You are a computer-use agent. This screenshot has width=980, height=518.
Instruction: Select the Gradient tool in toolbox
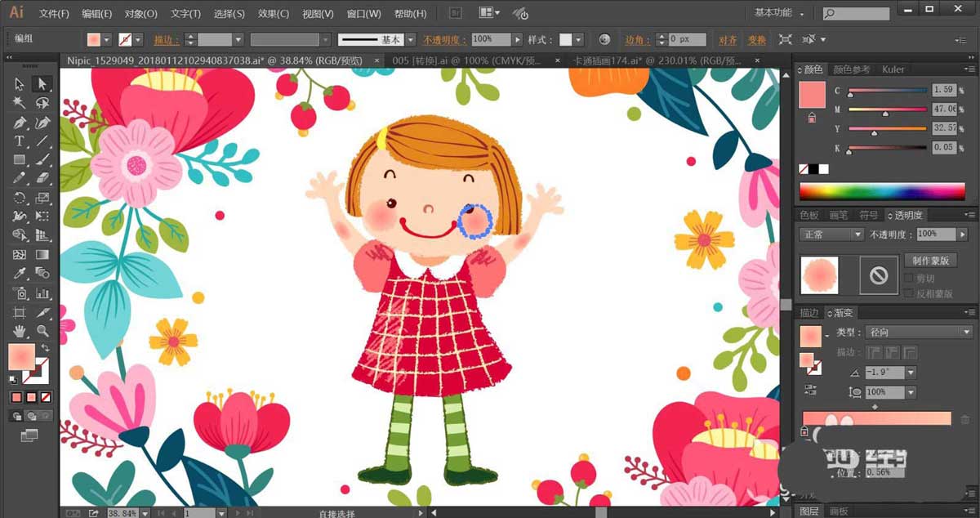click(42, 255)
